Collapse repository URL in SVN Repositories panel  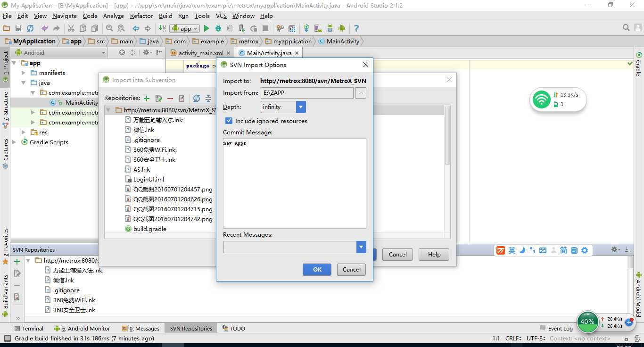[x=28, y=260]
